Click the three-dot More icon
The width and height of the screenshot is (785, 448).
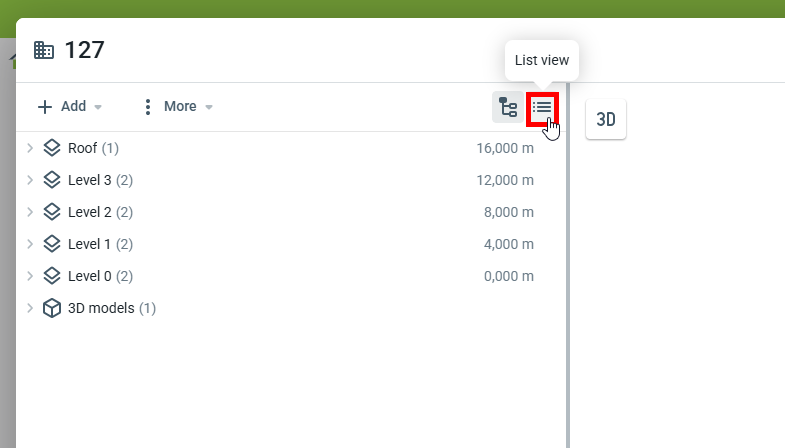coord(148,107)
